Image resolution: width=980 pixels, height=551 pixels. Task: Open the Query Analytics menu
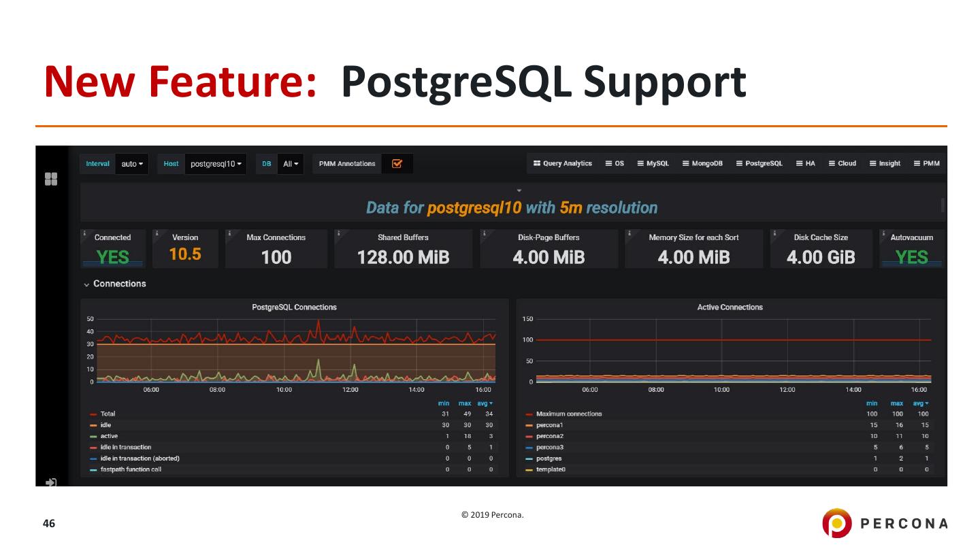click(x=563, y=163)
